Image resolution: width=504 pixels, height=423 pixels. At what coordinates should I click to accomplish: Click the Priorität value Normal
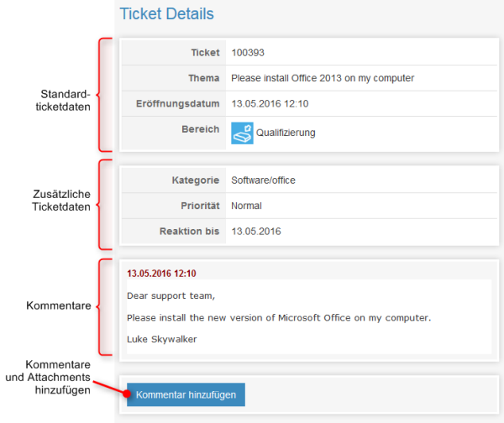[246, 206]
